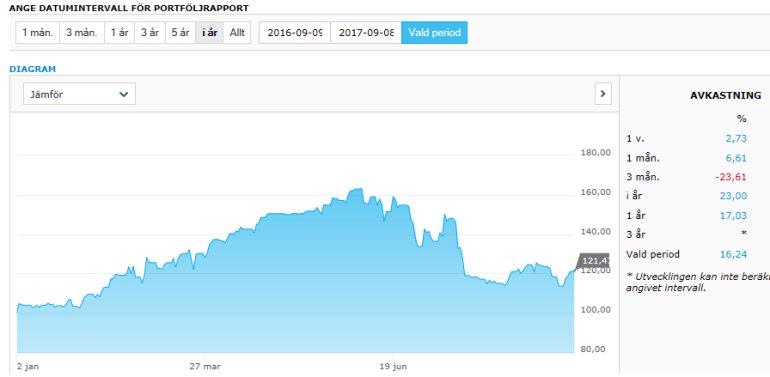Show the Allt time range

coord(237,33)
